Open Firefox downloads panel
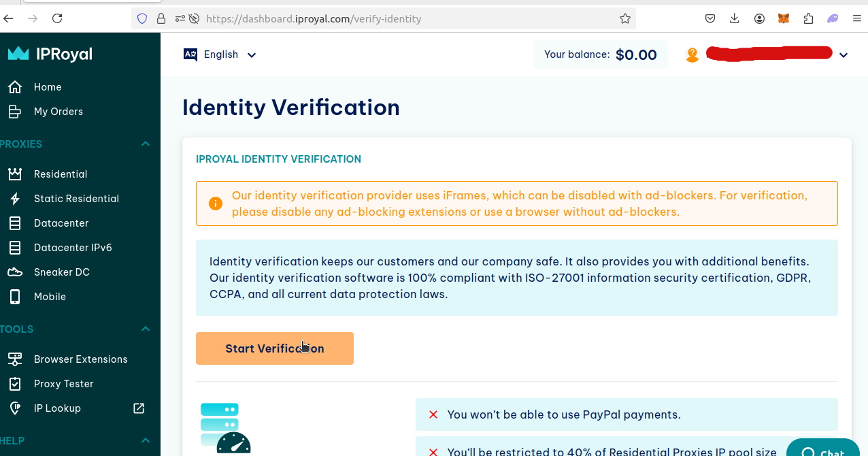 [x=735, y=19]
